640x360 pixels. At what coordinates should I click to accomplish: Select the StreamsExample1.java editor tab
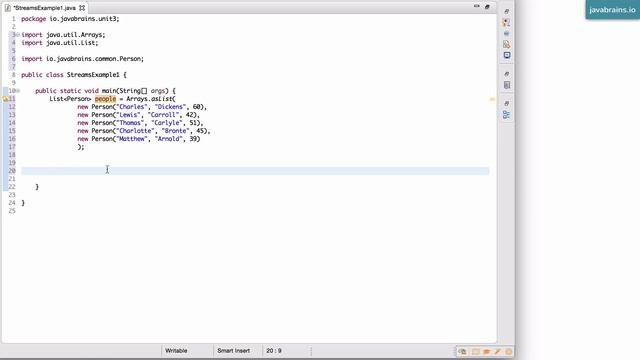pyautogui.click(x=44, y=8)
